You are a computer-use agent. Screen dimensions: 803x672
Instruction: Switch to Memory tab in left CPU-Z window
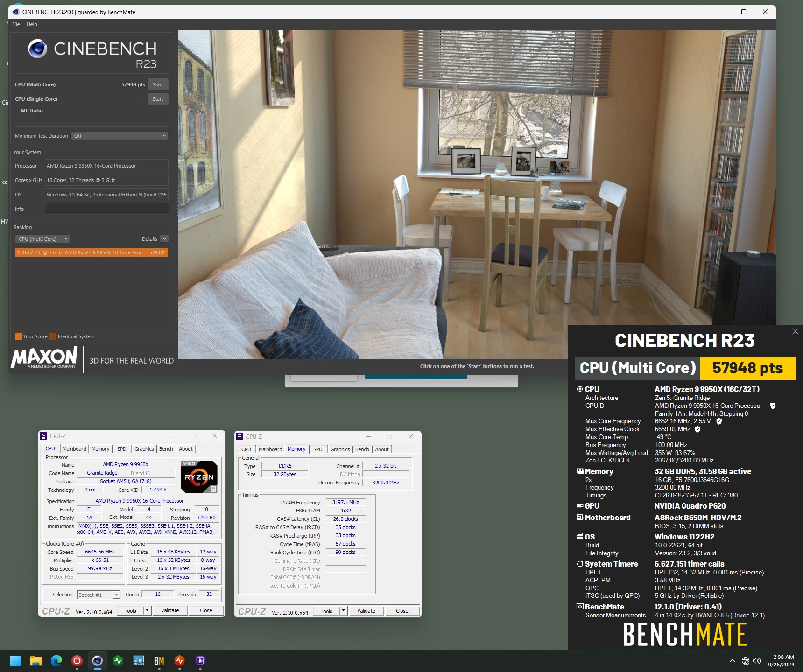tap(100, 449)
